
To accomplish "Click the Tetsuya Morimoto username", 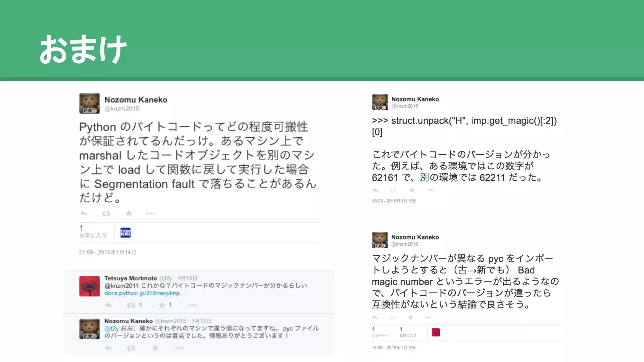I will pyautogui.click(x=131, y=278).
